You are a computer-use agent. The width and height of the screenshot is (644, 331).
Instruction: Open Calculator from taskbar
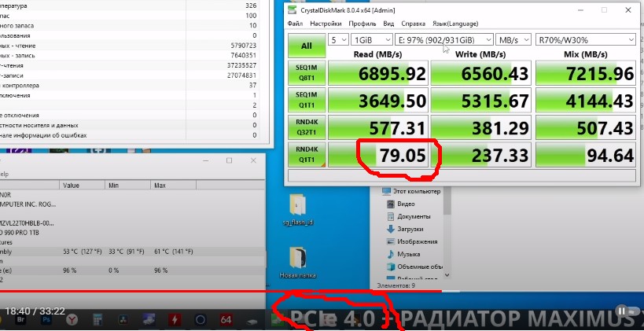click(98, 319)
